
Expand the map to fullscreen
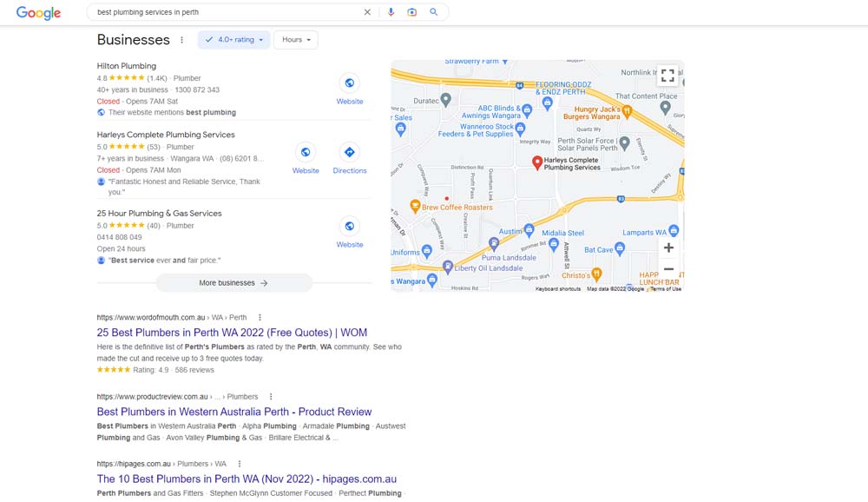(667, 76)
